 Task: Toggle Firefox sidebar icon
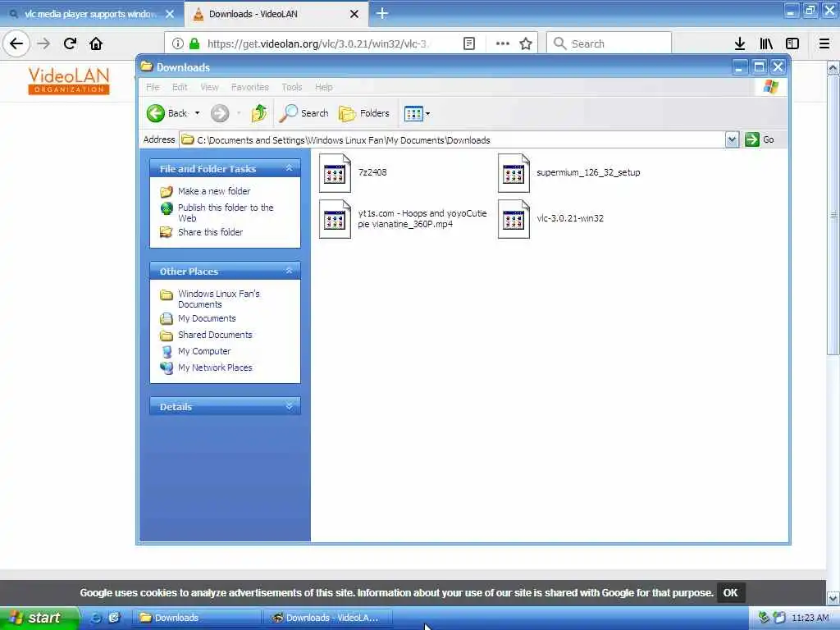[792, 43]
